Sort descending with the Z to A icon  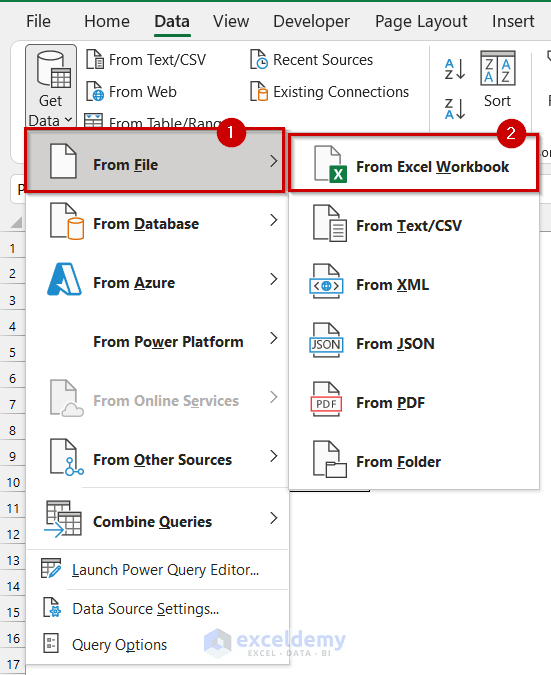[455, 108]
